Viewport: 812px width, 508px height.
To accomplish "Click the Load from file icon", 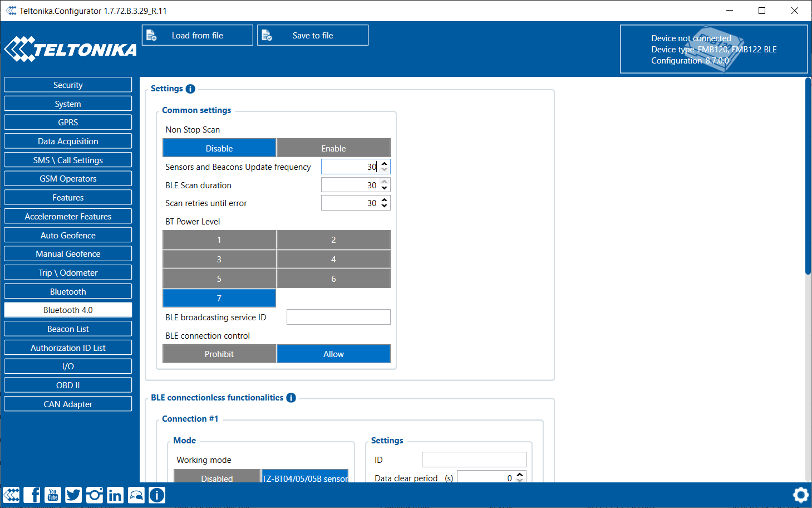I will click(151, 36).
